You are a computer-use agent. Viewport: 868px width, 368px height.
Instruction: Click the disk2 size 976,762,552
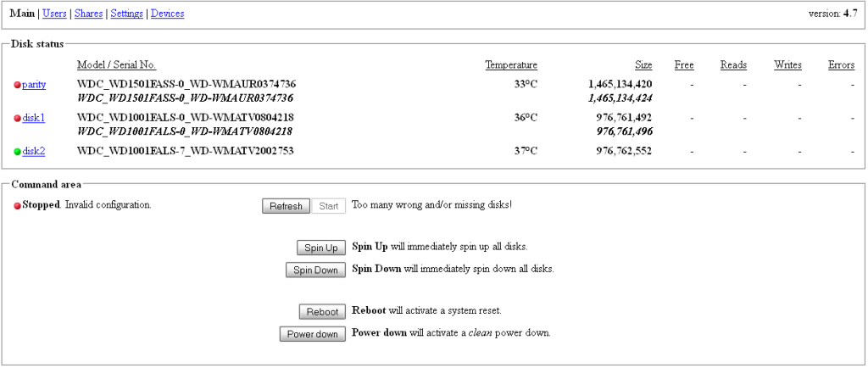click(624, 151)
